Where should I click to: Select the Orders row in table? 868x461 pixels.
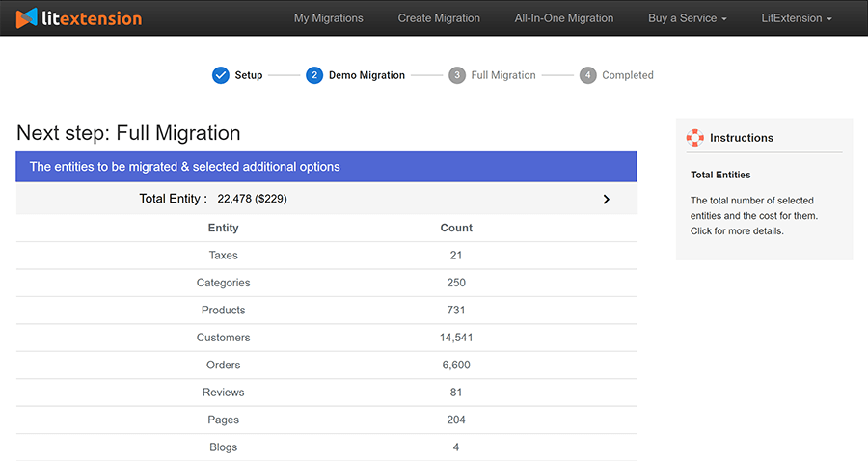[x=326, y=365]
